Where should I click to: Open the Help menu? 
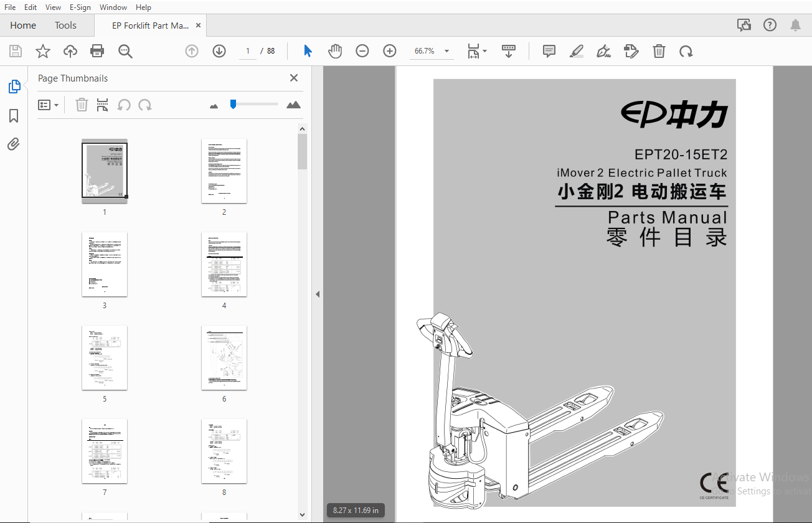(143, 7)
